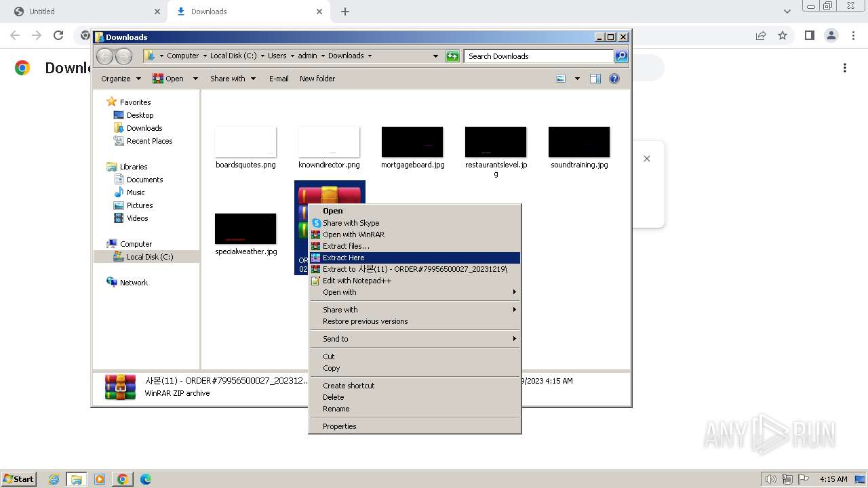Select Edit with Notepad++
The width and height of the screenshot is (868, 488).
tap(414, 281)
